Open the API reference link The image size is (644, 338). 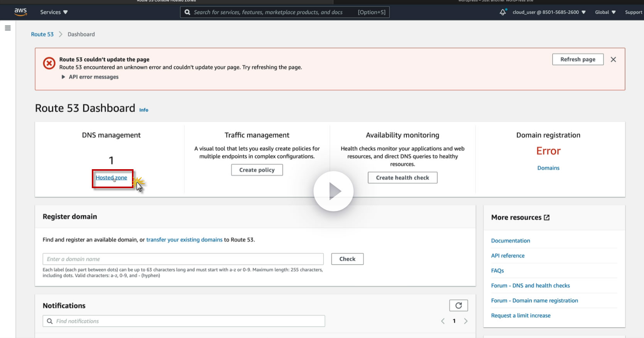(508, 256)
